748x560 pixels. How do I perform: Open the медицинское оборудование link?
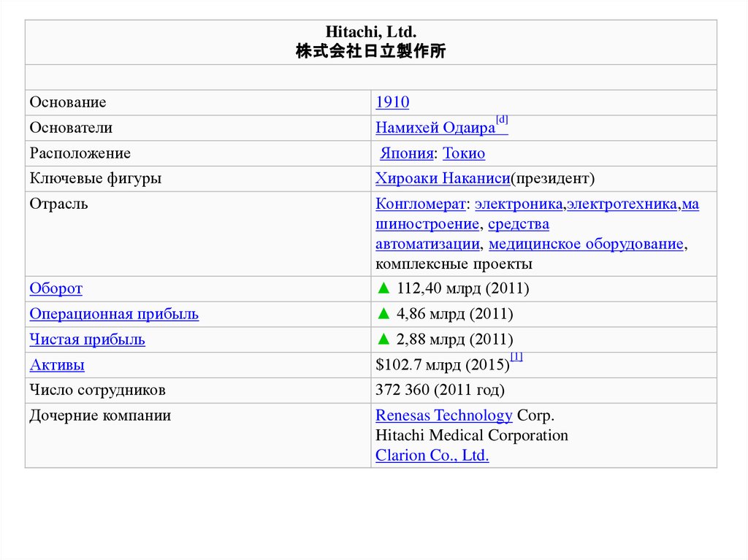coord(587,244)
